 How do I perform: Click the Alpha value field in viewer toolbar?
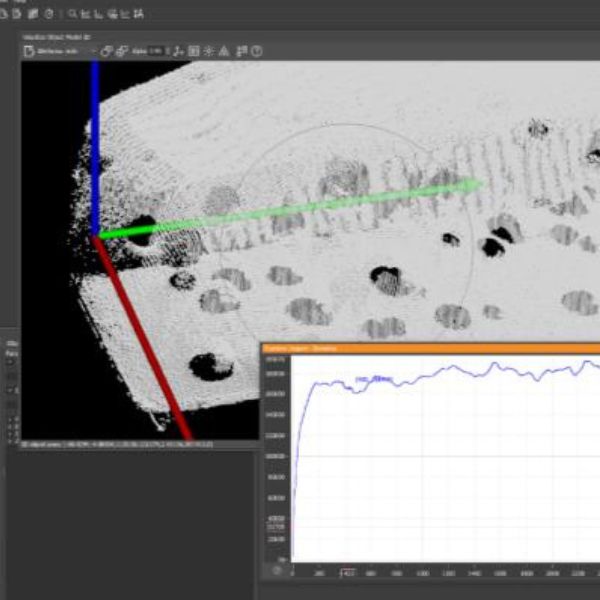(x=155, y=51)
